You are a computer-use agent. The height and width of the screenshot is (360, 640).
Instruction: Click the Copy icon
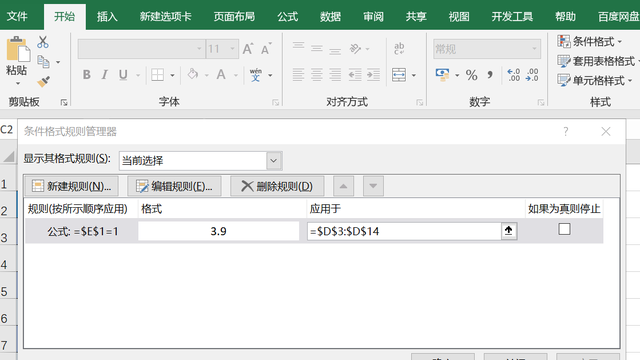click(43, 62)
